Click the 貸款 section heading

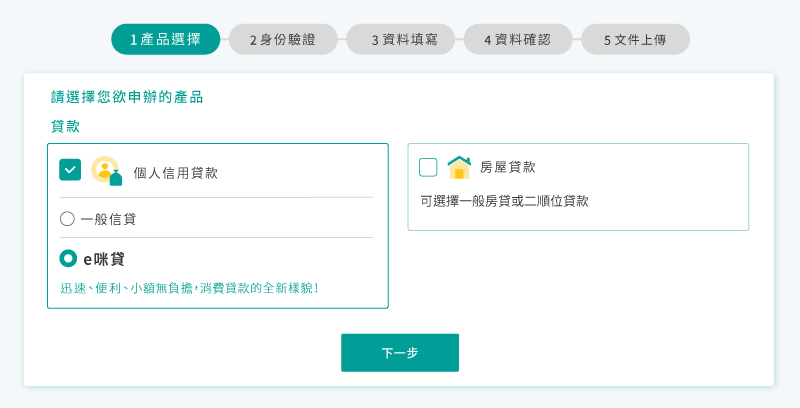tap(65, 126)
